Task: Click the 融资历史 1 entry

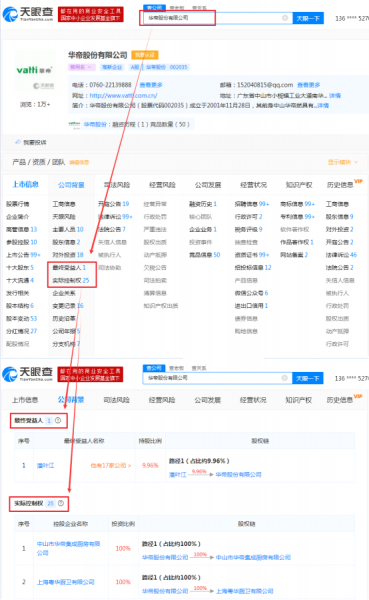Action: (203, 204)
